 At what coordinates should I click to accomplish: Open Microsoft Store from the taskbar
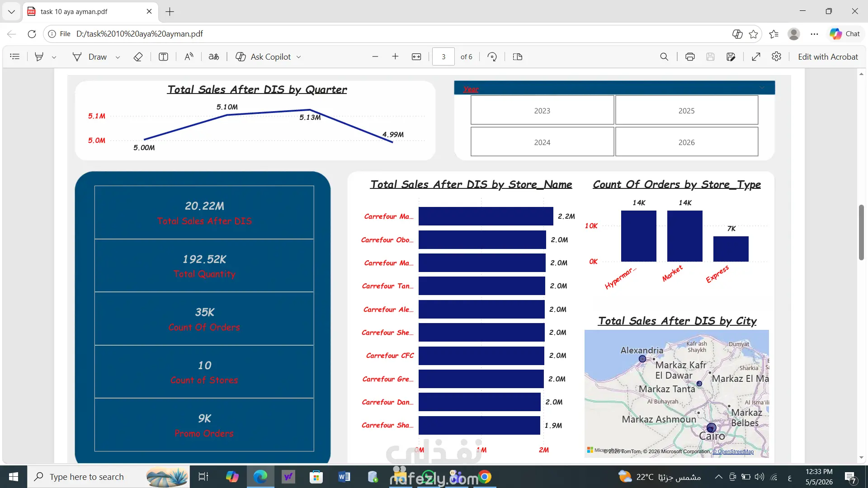coord(316,477)
